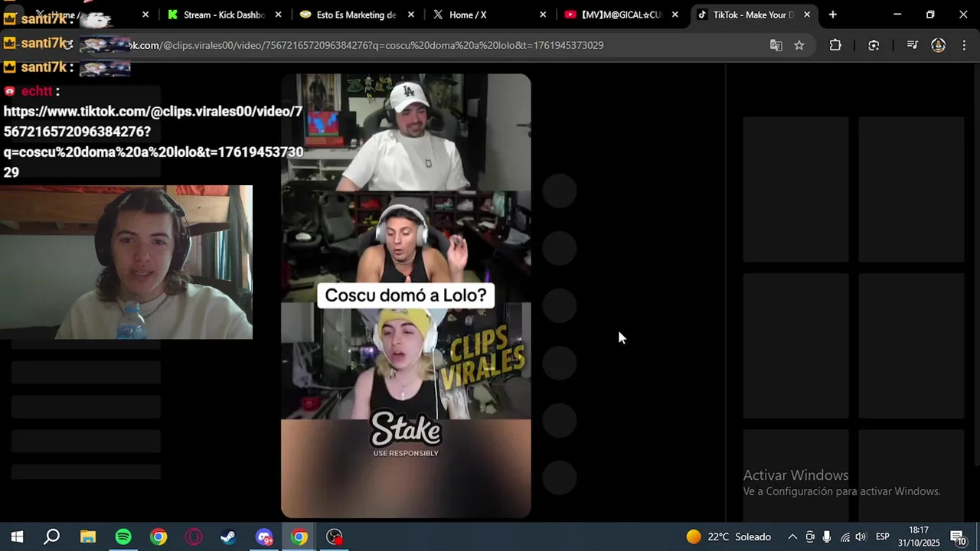Open Opera GX from the taskbar
The height and width of the screenshot is (551, 980).
(x=194, y=536)
